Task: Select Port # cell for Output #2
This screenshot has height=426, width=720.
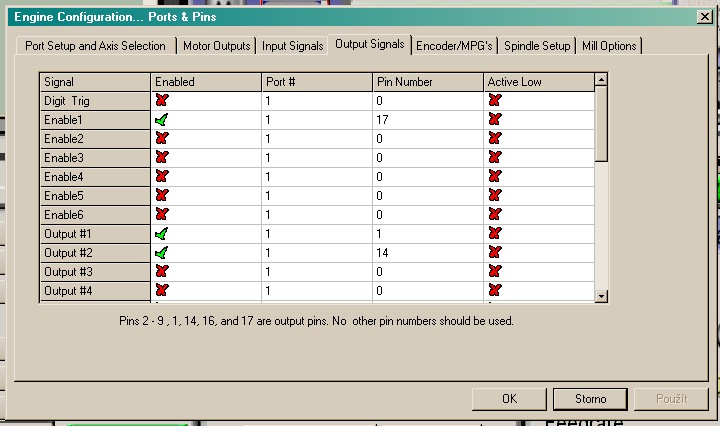Action: pyautogui.click(x=315, y=252)
